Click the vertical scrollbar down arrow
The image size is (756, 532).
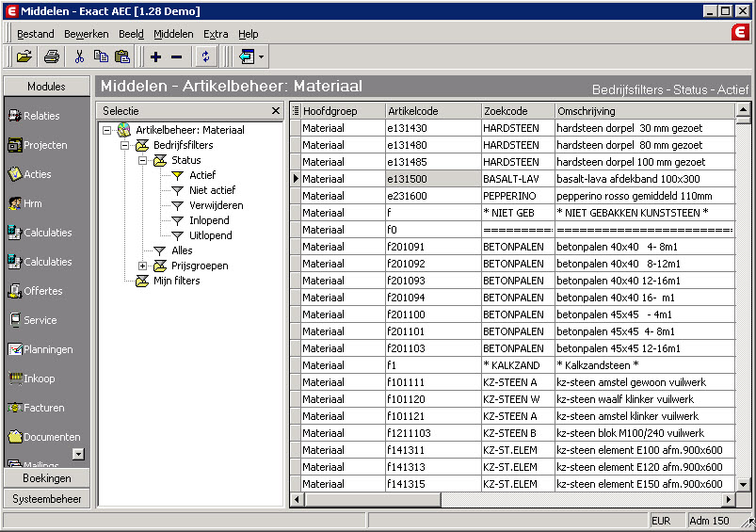pyautogui.click(x=743, y=485)
